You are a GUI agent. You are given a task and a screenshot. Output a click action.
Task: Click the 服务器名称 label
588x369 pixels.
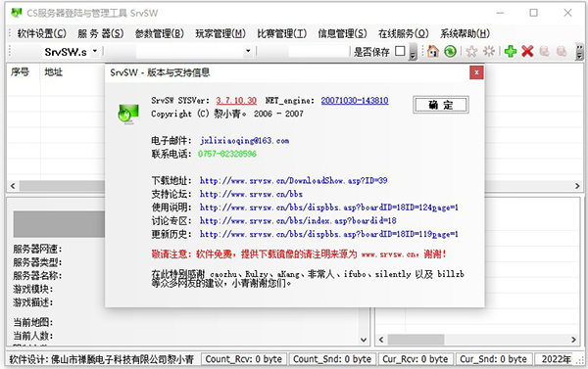(x=37, y=276)
